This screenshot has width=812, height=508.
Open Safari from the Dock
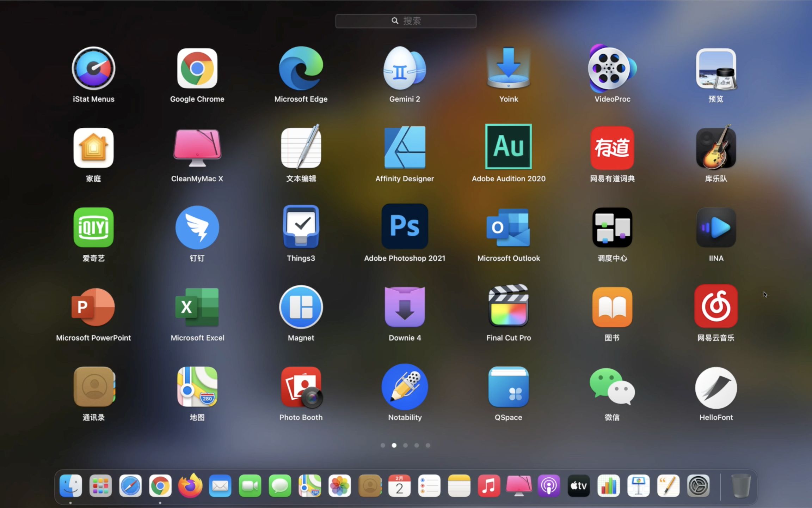(130, 486)
